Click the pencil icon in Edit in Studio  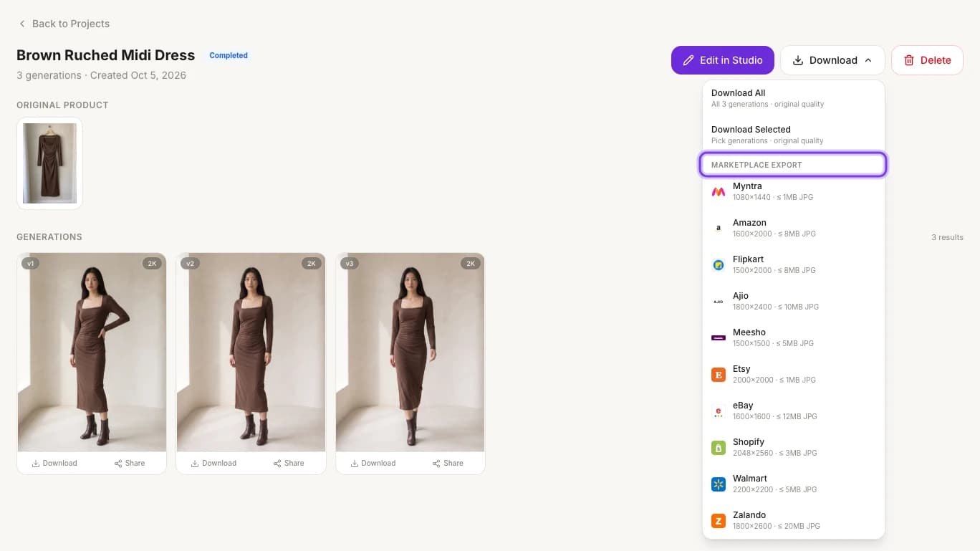pyautogui.click(x=688, y=60)
